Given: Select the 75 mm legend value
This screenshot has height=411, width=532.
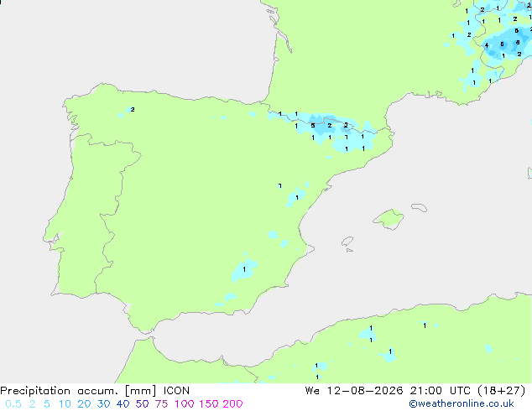Looking at the screenshot, I should tap(161, 404).
